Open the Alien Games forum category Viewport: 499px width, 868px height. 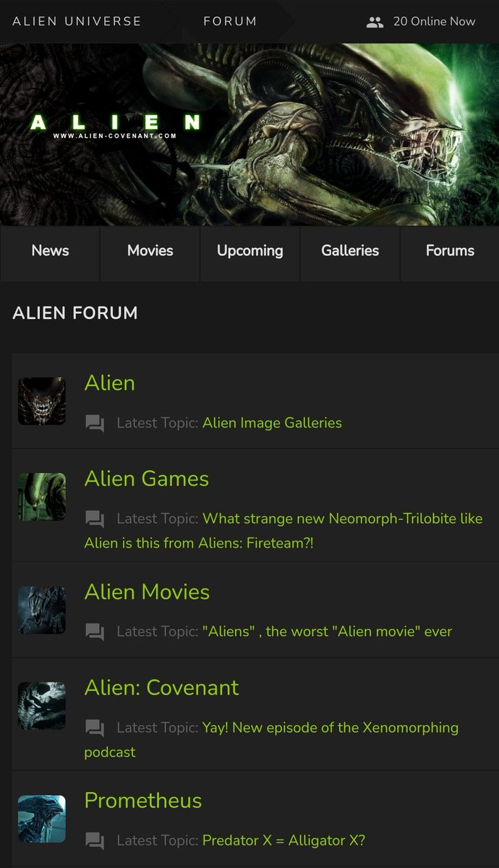click(x=147, y=479)
